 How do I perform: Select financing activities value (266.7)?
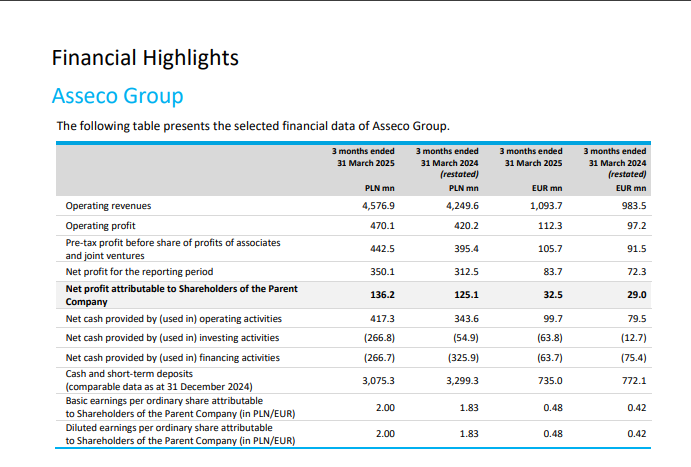(379, 358)
